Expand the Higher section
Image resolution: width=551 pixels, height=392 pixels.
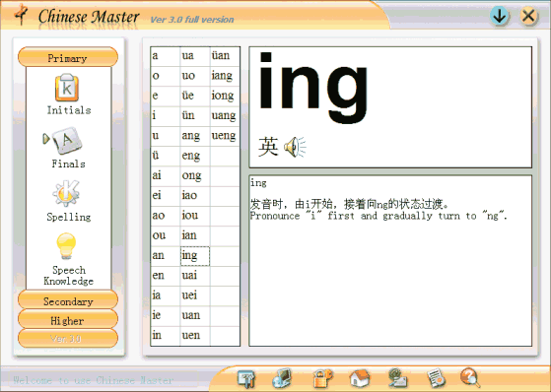pos(68,320)
